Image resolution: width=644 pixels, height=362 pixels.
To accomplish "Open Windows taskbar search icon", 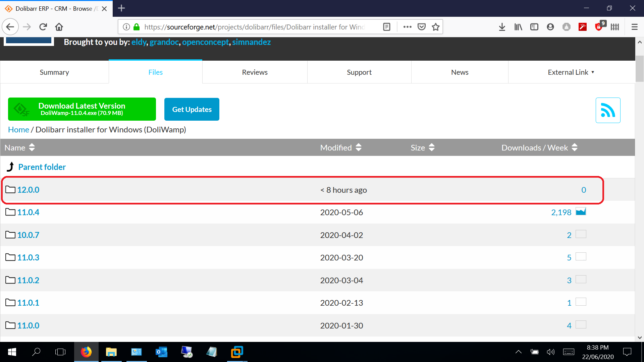I will pos(36,352).
